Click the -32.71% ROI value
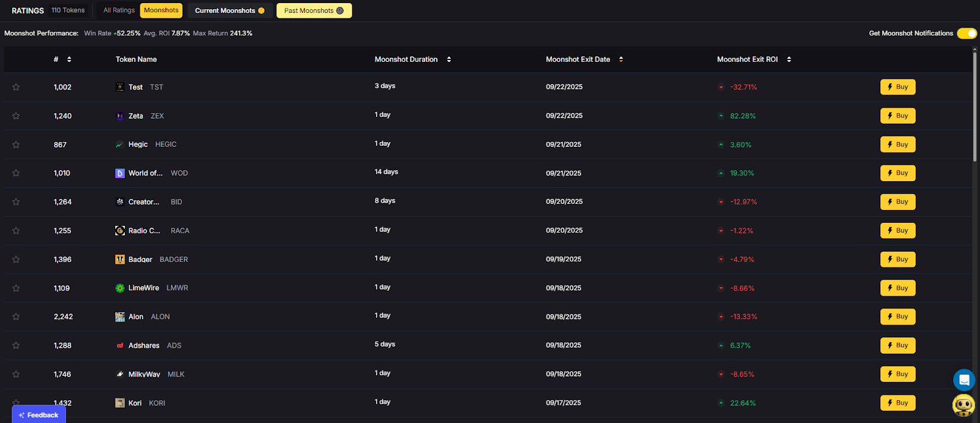The image size is (980, 423). tap(744, 87)
